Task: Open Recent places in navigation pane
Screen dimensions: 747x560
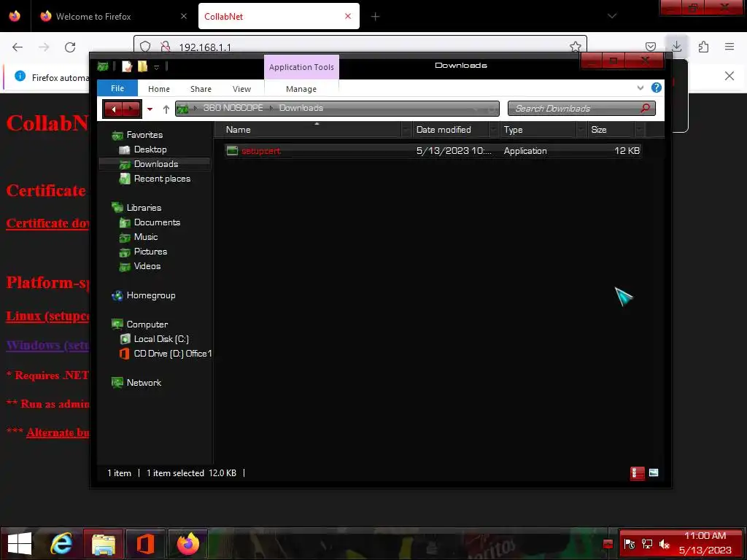Action: click(162, 179)
